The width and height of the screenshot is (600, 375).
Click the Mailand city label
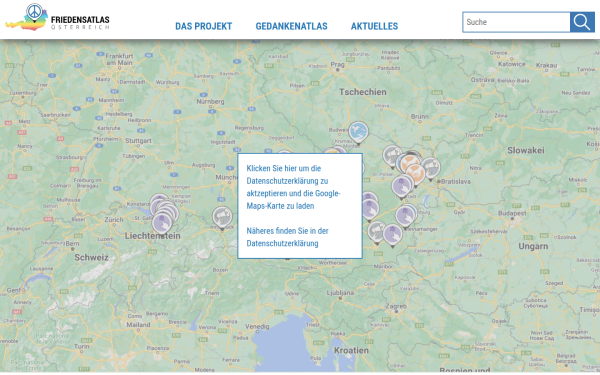[x=138, y=324]
